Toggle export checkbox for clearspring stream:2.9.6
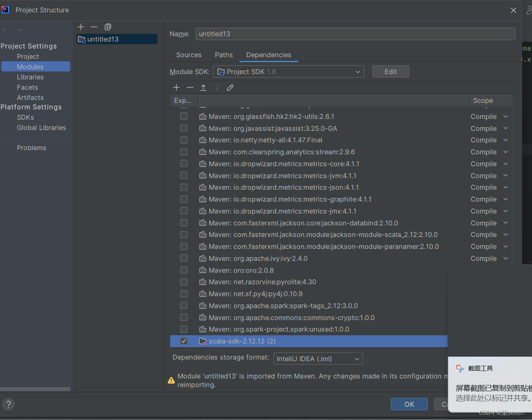532x420 pixels. coord(184,152)
